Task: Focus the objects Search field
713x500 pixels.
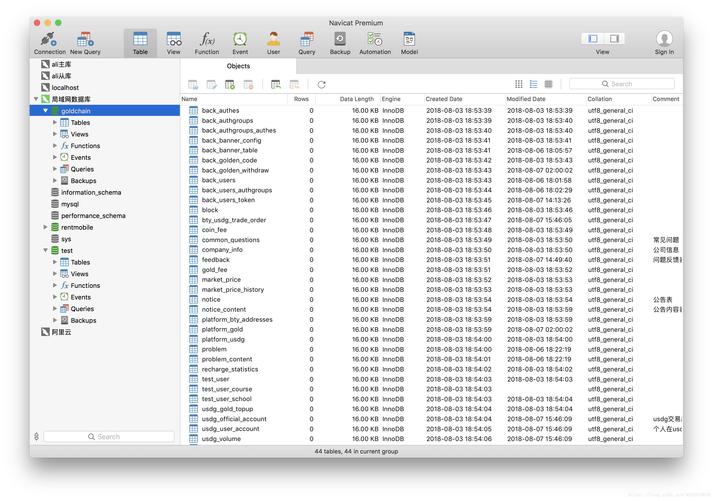Action: tap(622, 84)
